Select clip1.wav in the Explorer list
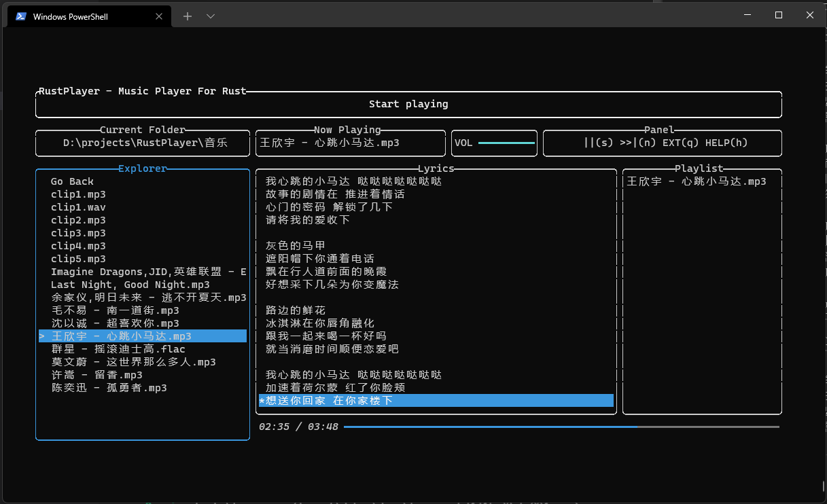Viewport: 827px width, 504px height. tap(78, 207)
